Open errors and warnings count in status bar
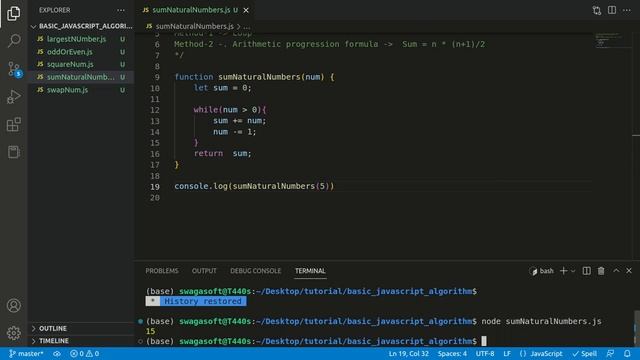The image size is (640, 360). [x=84, y=353]
